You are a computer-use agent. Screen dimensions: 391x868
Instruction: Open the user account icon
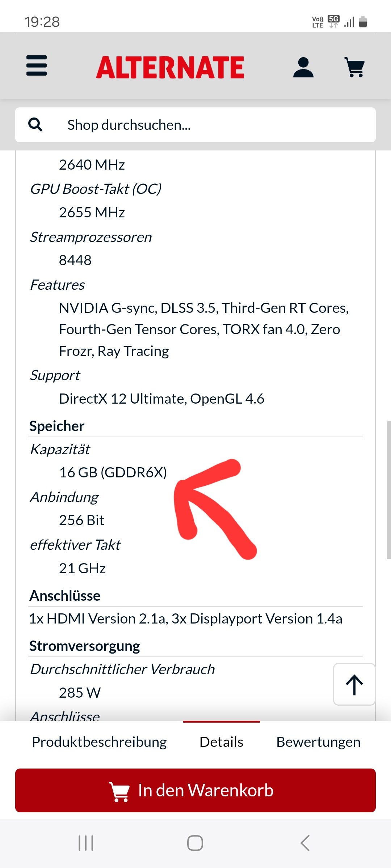303,67
